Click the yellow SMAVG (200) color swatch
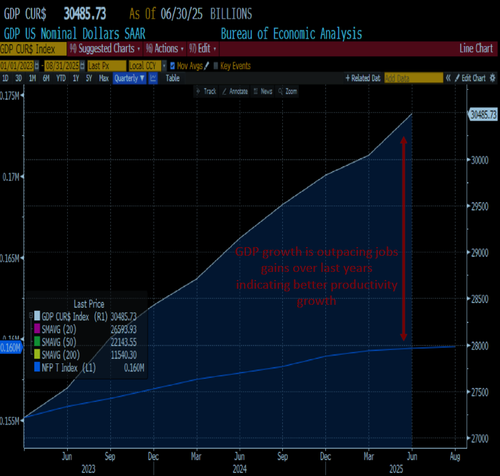Image resolution: width=500 pixels, height=476 pixels. tap(37, 354)
